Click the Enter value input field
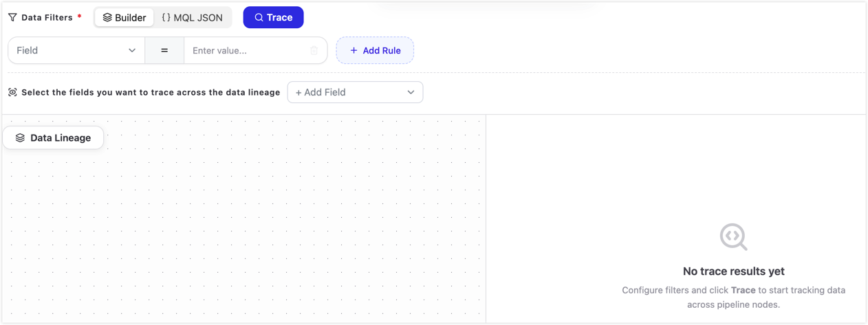Viewport: 868px width, 325px height. point(247,50)
